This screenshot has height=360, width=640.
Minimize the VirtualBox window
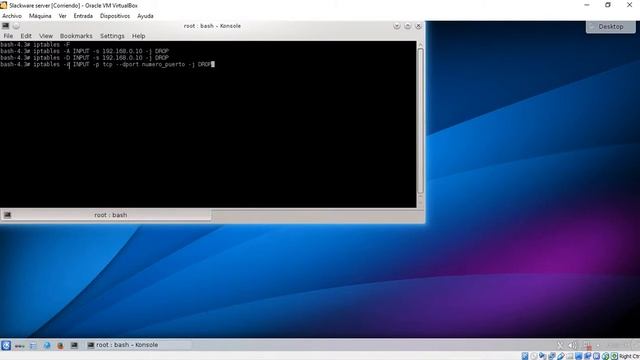coord(587,5)
